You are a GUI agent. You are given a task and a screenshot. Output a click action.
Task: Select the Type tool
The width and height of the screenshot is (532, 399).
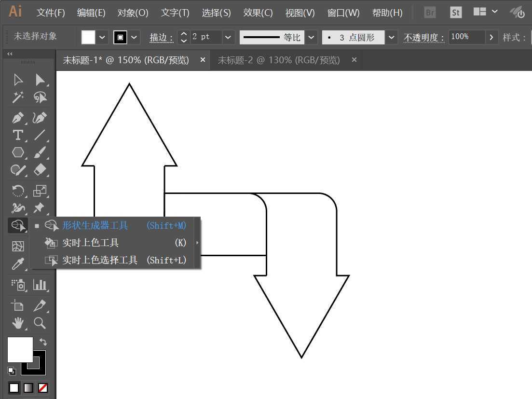18,135
